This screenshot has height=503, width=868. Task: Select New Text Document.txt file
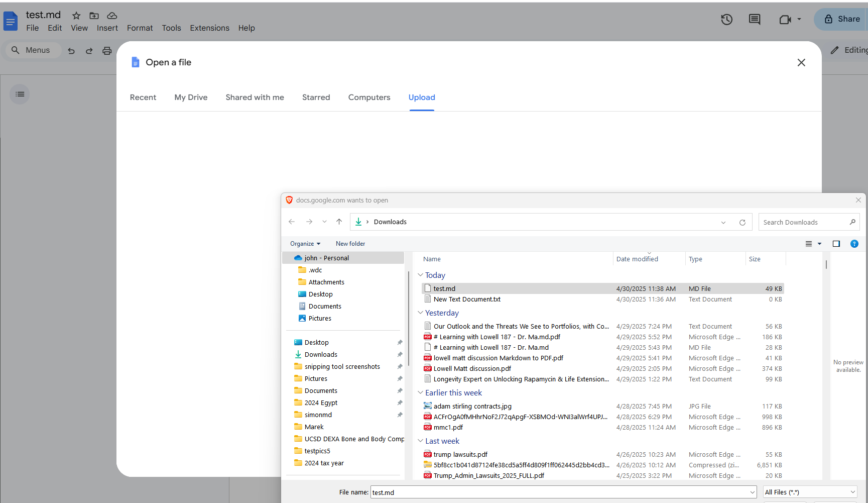(602, 299)
